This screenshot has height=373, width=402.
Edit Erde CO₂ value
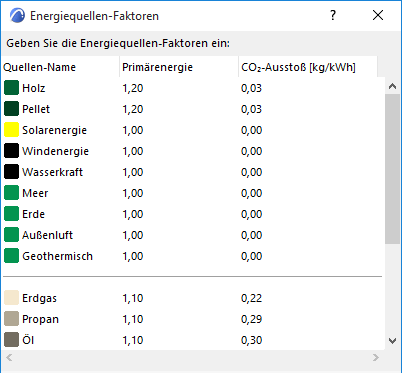tap(251, 214)
